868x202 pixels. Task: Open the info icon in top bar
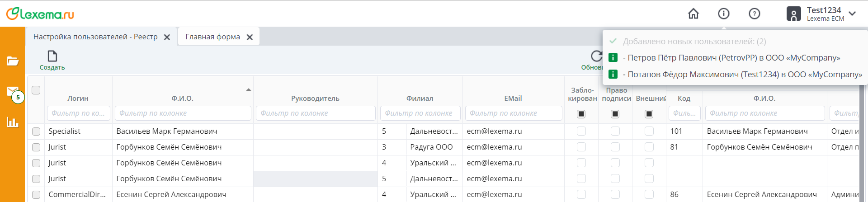[724, 14]
